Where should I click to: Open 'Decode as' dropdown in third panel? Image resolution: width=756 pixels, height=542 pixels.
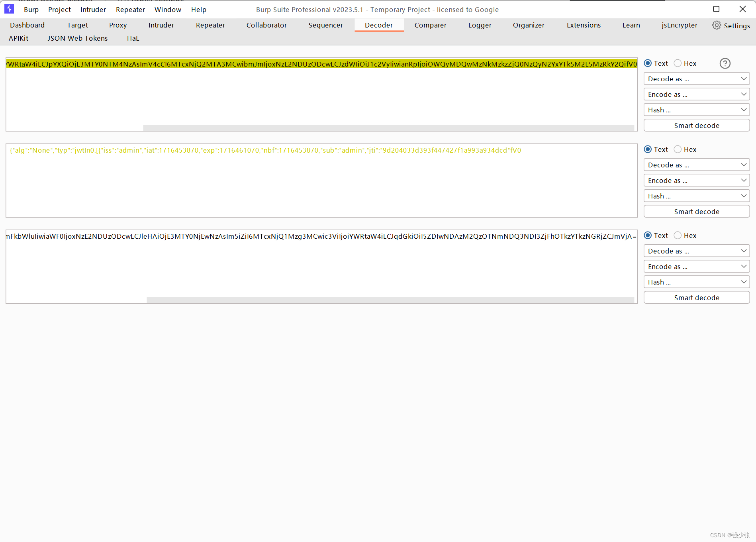pyautogui.click(x=697, y=251)
